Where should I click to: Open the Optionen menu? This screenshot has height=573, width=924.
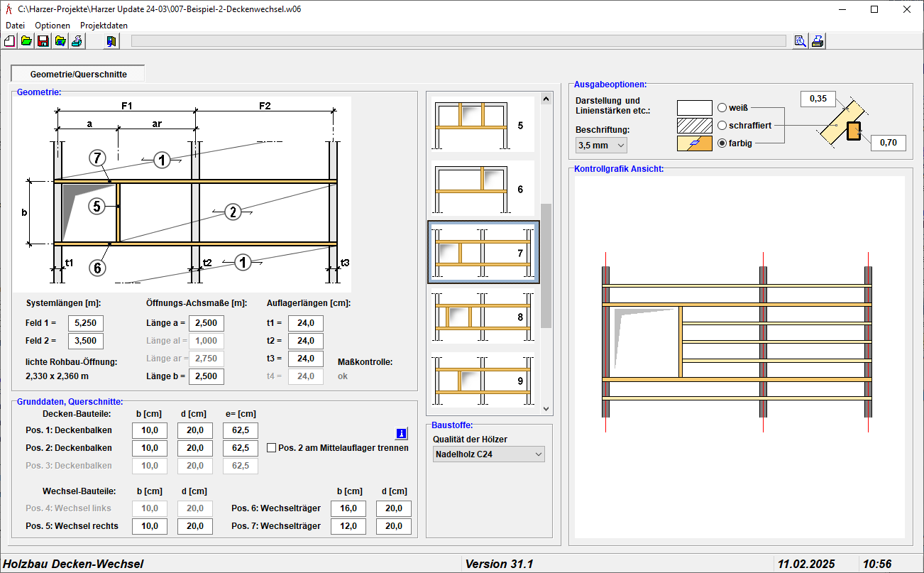pos(53,25)
